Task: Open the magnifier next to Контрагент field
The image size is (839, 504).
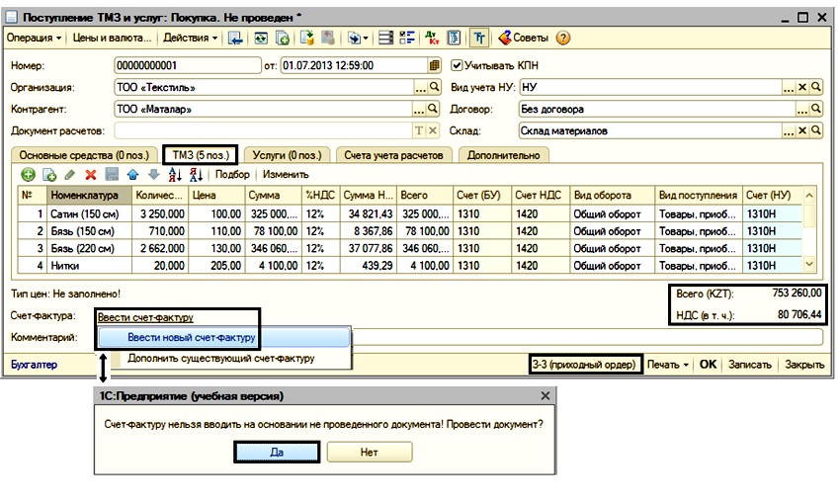Action: 434,109
